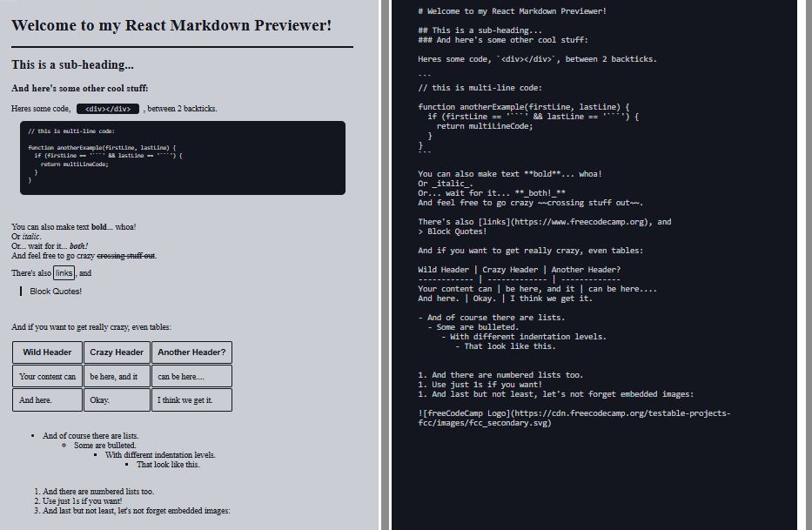Click the scrollbar right of the preview pane
812x530 pixels.
[385, 265]
